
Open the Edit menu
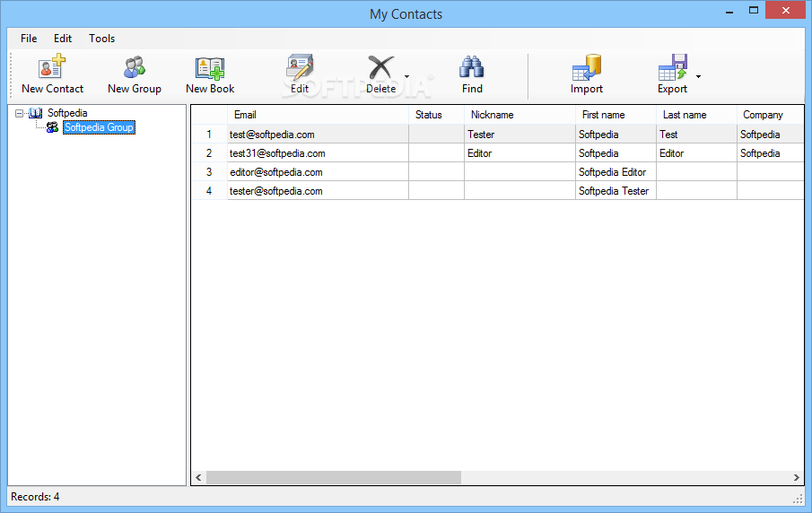(63, 39)
